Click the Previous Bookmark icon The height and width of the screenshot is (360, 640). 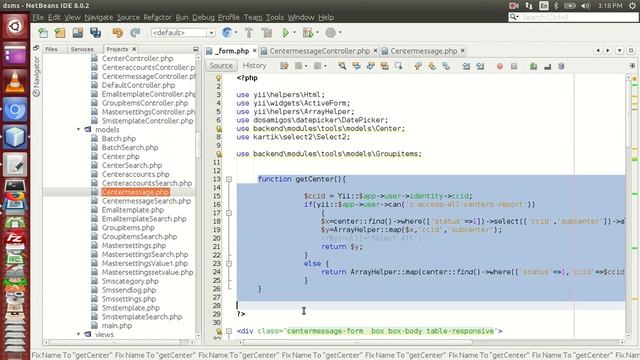[418, 66]
